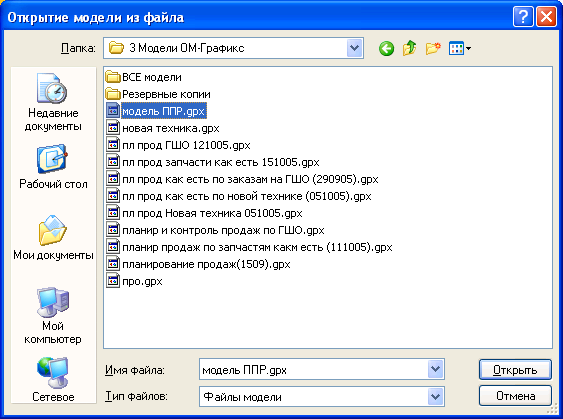Select the folder Резервные копии

(158, 94)
